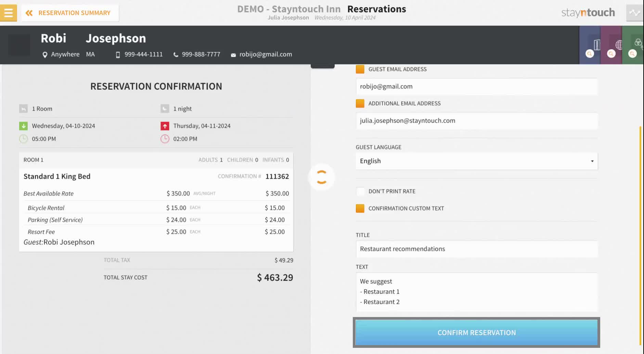The height and width of the screenshot is (354, 644).
Task: Click departure date Thursday, 04-11-2024
Action: [202, 126]
